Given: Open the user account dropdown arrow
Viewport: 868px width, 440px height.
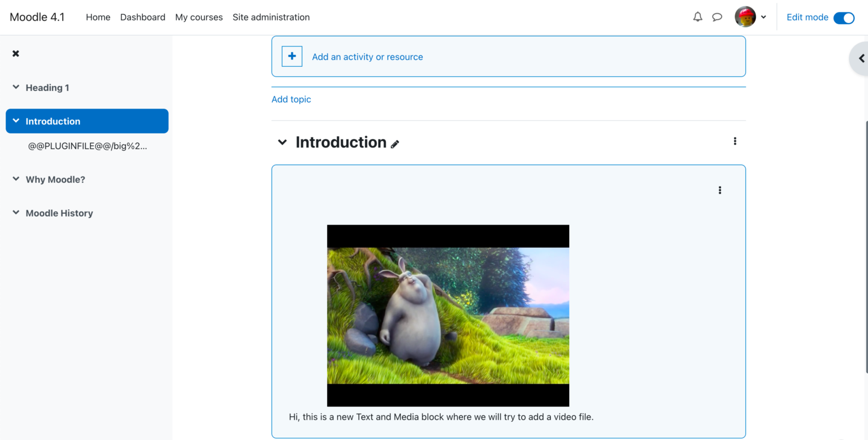Looking at the screenshot, I should (763, 17).
